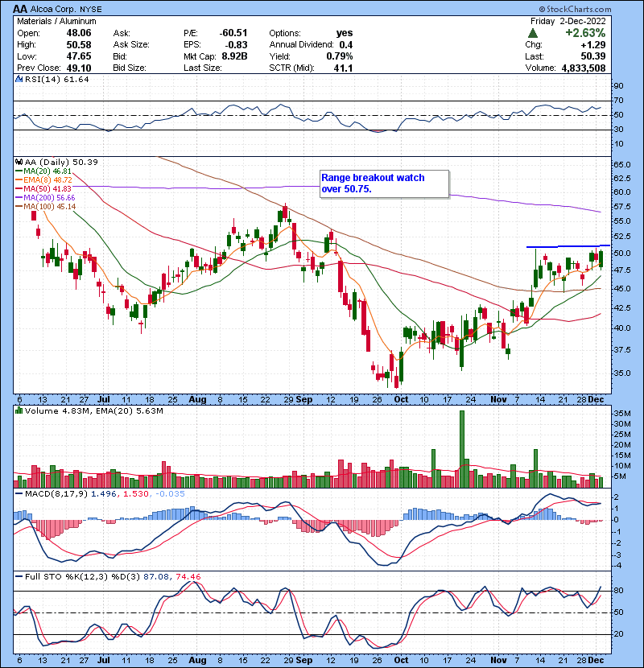Click the 70 level on RSI axis

pos(618,101)
